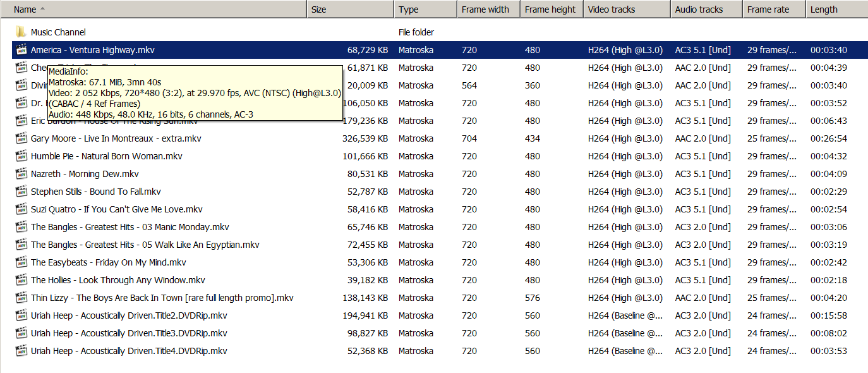Image resolution: width=868 pixels, height=373 pixels.
Task: Click the frame width value 564
Action: click(x=469, y=85)
